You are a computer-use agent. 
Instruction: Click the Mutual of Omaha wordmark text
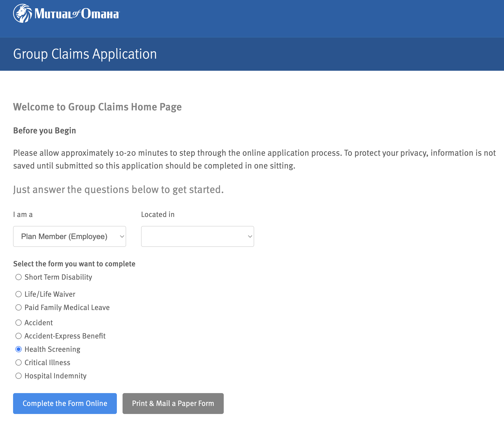point(77,14)
